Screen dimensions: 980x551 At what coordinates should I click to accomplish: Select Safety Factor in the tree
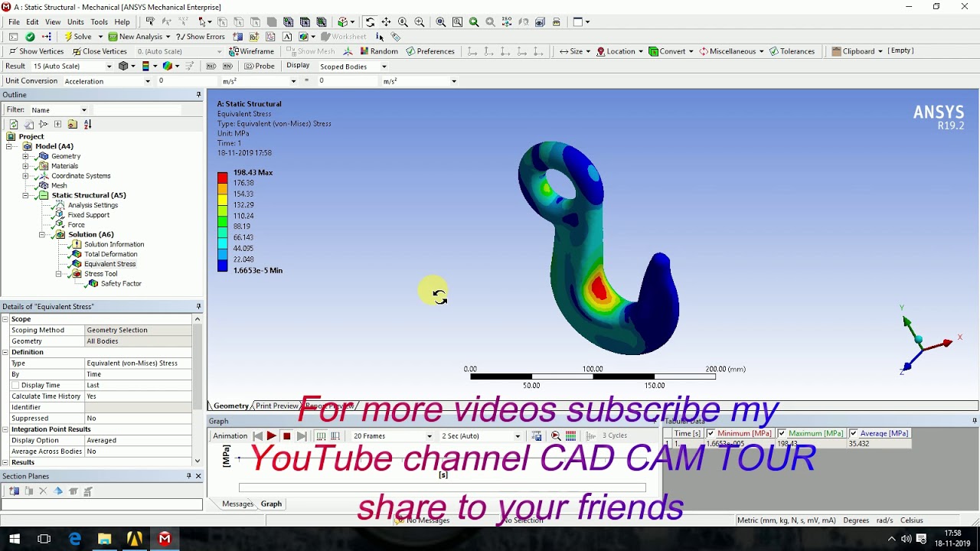point(121,284)
